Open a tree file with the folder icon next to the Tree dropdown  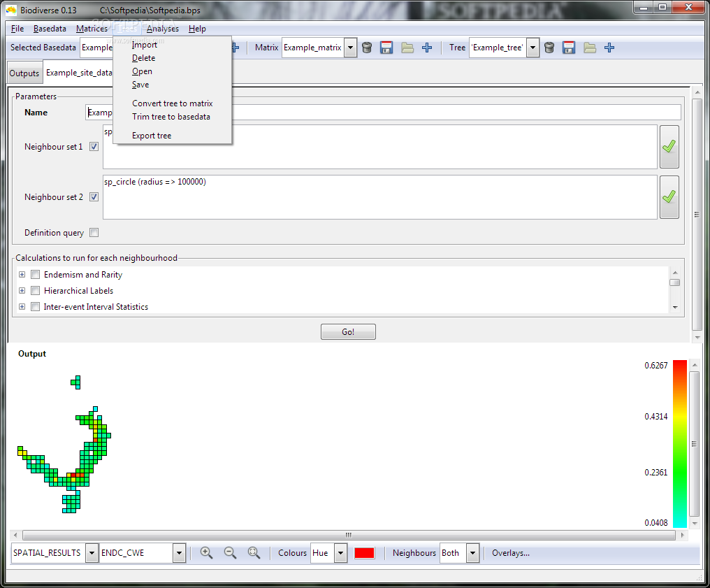coord(590,48)
